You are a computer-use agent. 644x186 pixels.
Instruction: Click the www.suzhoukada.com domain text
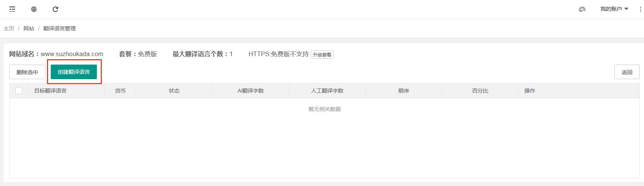pyautogui.click(x=72, y=54)
